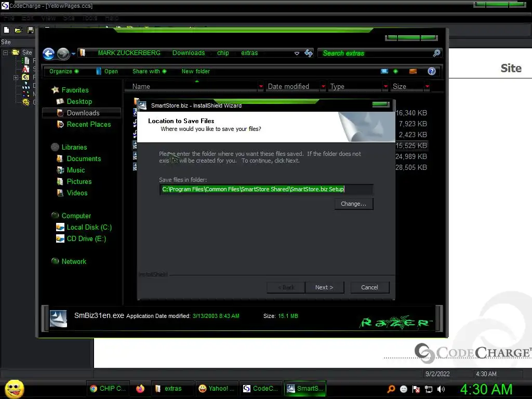Go forward in the Explorer window
Viewport: 532px width, 399px height.
[63, 54]
